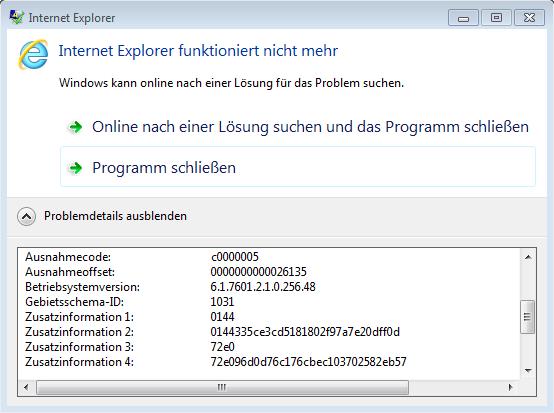Click heading Internet Explorer funktioniert nicht mehr
554x413 pixels.
[x=198, y=51]
